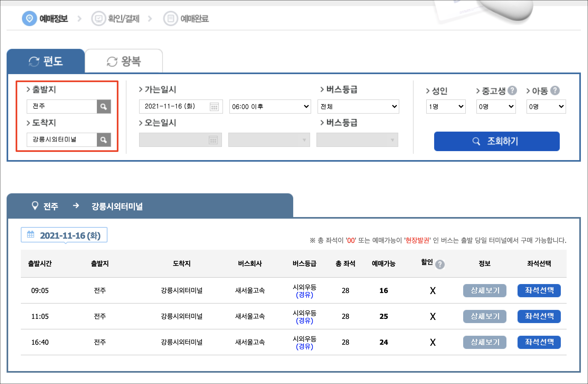Click 상세보기 for the 11:05 bus
588x384 pixels.
click(485, 316)
